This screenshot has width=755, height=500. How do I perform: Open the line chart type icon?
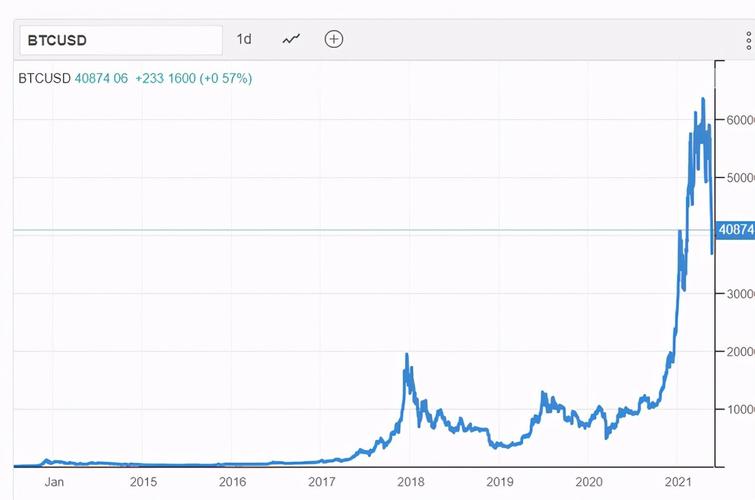[x=291, y=39]
